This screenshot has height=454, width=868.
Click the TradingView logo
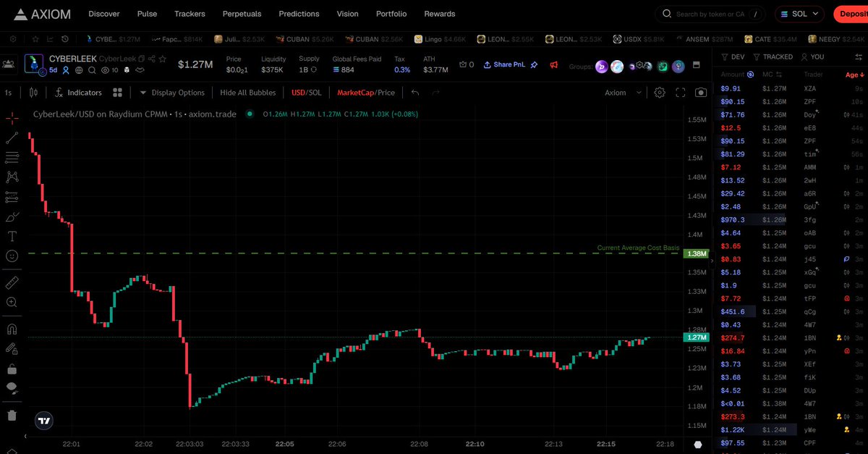pos(44,420)
